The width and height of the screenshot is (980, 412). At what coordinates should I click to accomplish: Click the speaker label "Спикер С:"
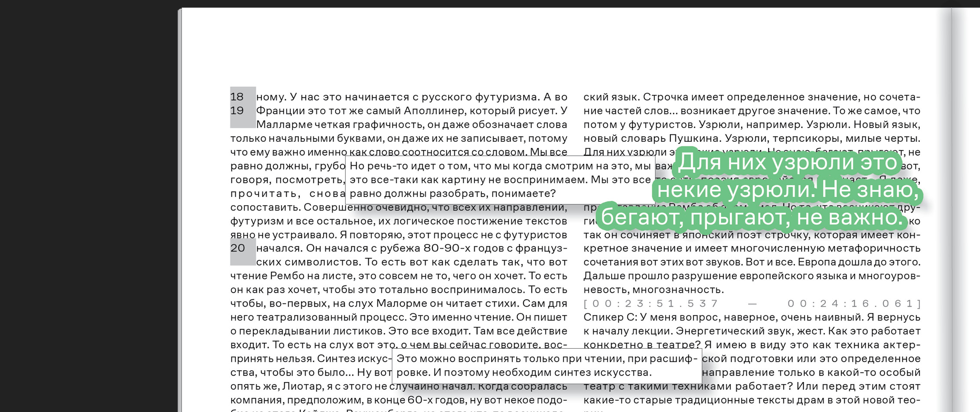pyautogui.click(x=611, y=316)
